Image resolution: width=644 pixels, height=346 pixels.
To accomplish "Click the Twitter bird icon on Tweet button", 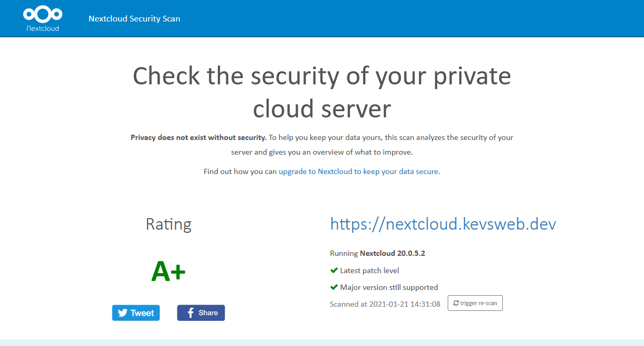I will 122,312.
